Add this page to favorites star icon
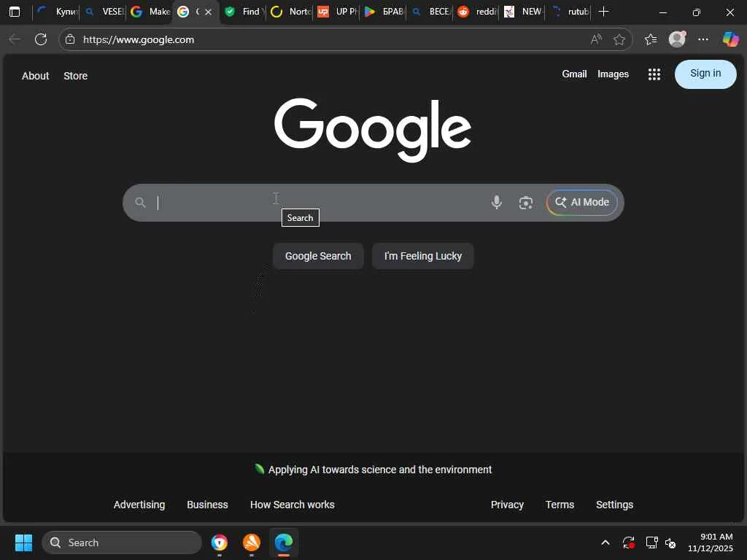This screenshot has width=747, height=560. 619,39
